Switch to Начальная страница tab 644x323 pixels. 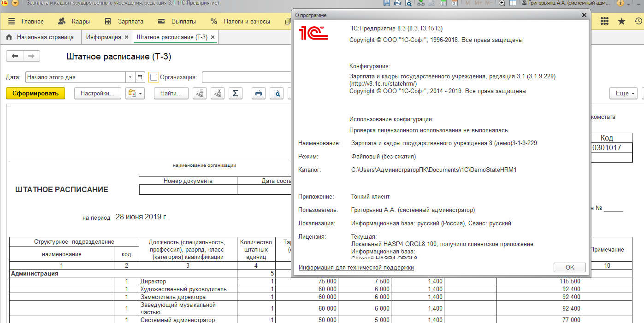(x=40, y=37)
